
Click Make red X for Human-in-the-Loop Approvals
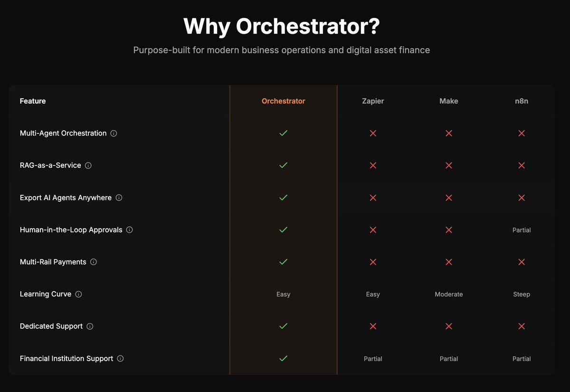(448, 230)
